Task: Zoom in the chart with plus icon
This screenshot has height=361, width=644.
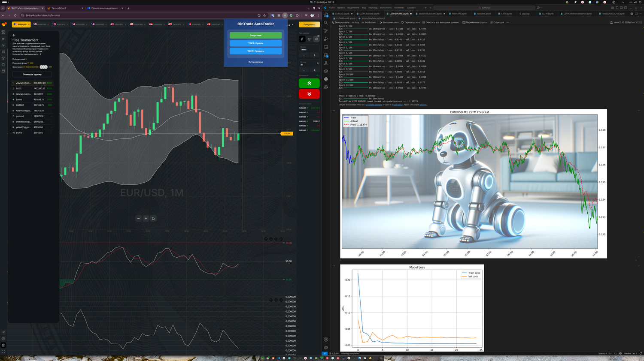Action: pos(146,218)
